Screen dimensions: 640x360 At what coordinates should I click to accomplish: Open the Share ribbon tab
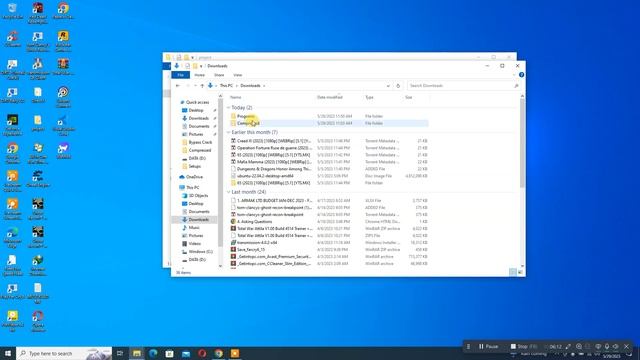point(219,75)
